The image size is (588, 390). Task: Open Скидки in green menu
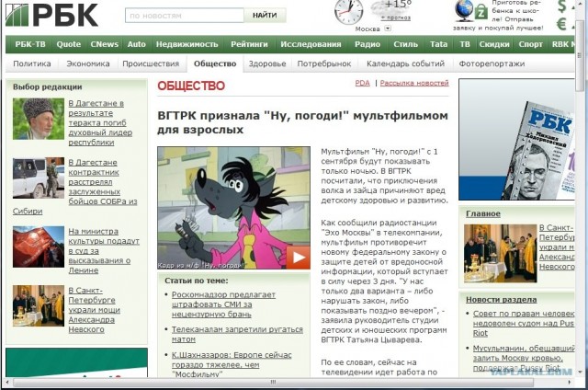(x=494, y=44)
